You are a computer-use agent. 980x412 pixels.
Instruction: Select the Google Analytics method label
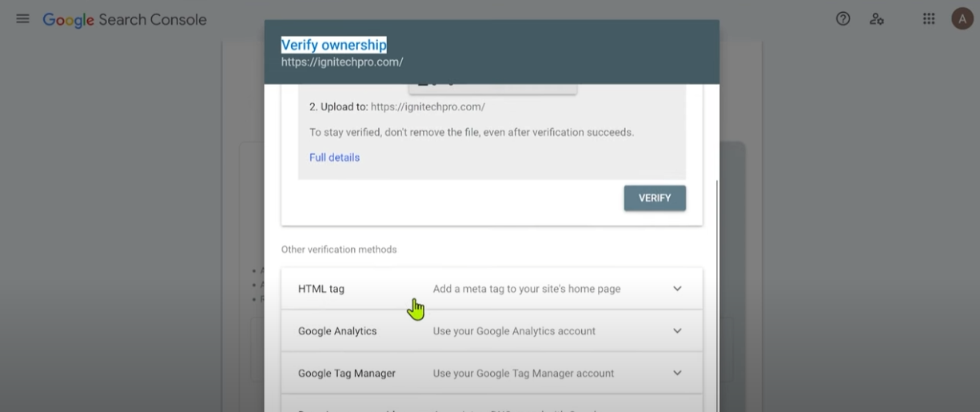point(337,331)
